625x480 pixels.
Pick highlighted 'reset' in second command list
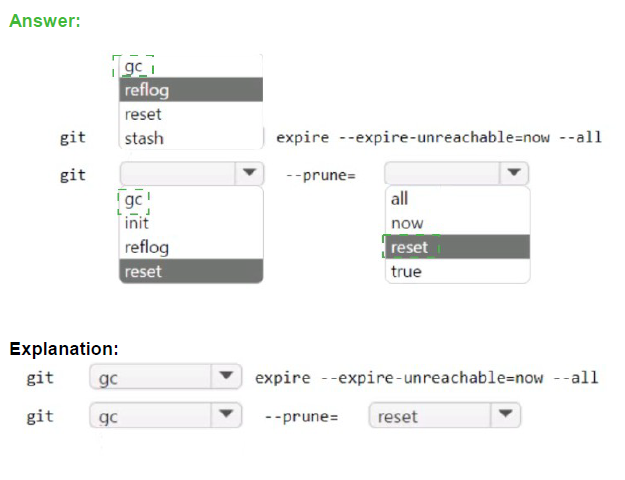(x=190, y=271)
